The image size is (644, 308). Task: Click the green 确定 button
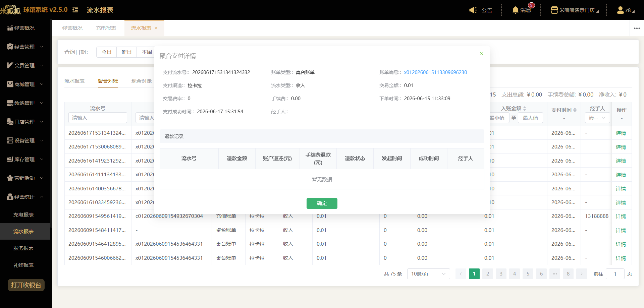coord(322,203)
